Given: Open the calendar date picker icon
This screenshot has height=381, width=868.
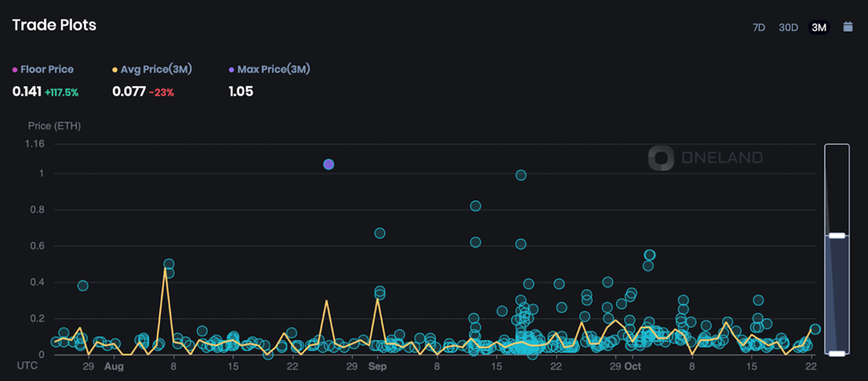Looking at the screenshot, I should (x=848, y=27).
